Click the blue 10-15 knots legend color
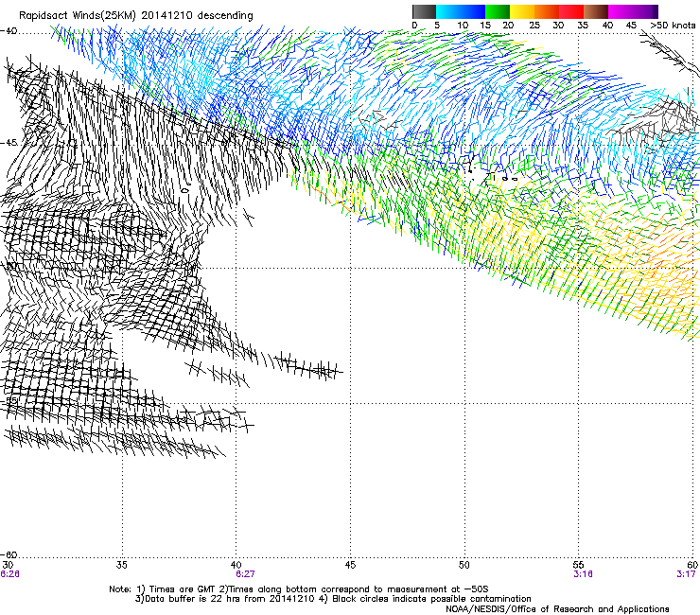 coord(473,11)
